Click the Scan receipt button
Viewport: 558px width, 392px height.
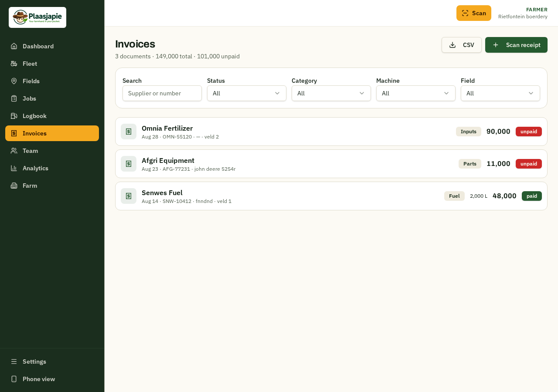[516, 45]
